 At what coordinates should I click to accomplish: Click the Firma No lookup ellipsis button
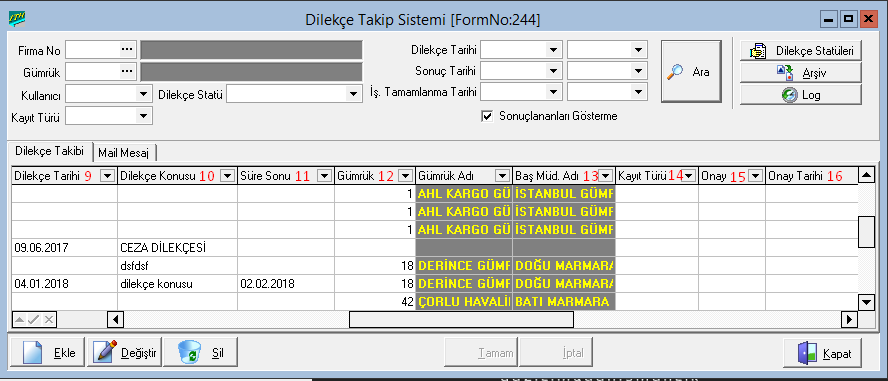coord(127,50)
